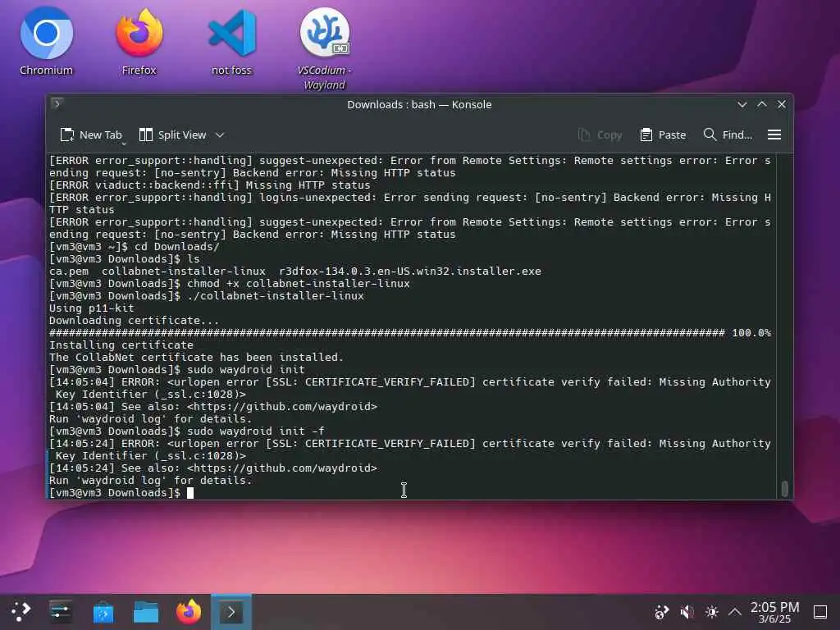
Task: Click 'The CollabNet certificate has been installed.' line
Action: click(196, 358)
